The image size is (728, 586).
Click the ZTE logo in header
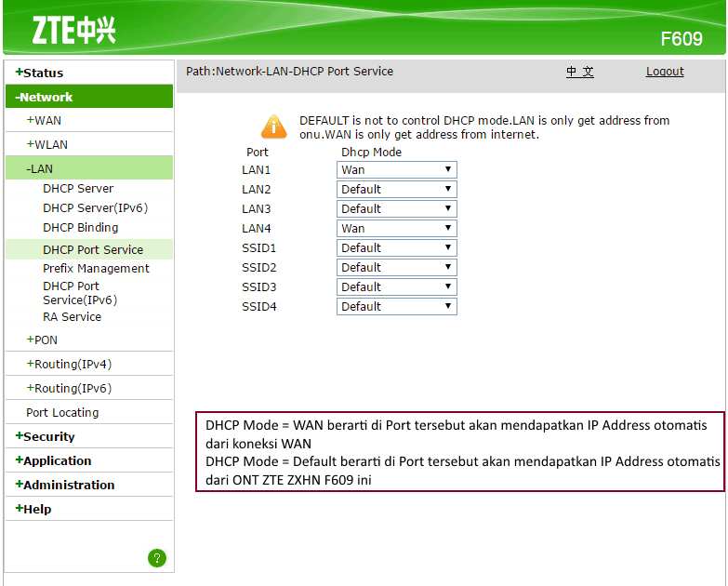[73, 30]
